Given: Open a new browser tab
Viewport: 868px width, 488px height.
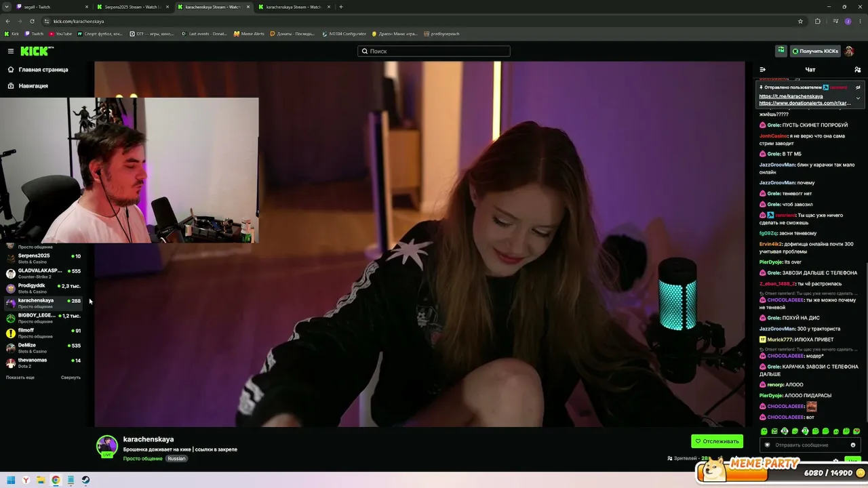Looking at the screenshot, I should [341, 7].
